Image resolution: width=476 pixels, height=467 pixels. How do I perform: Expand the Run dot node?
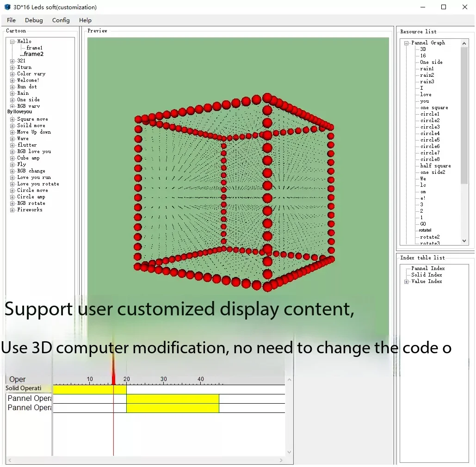(x=12, y=87)
